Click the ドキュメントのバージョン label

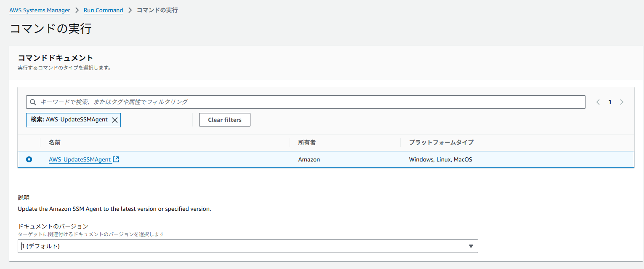pos(53,226)
